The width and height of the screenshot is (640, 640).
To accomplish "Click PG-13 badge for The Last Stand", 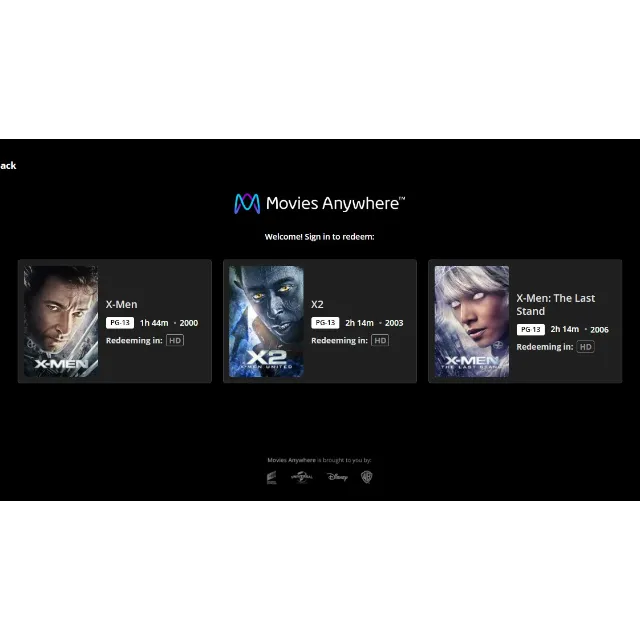I will coord(531,329).
